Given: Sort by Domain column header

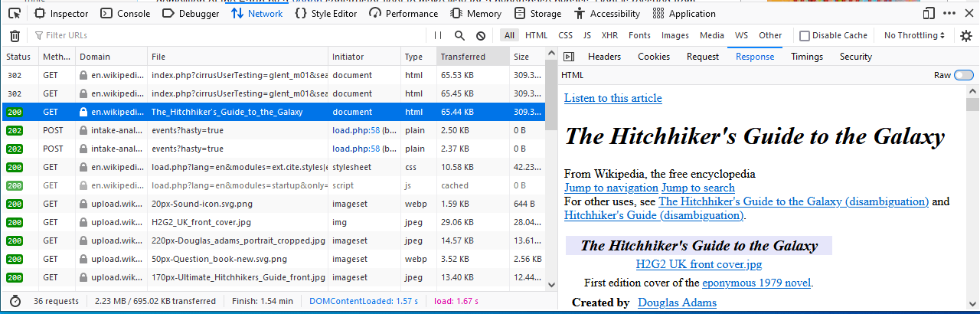Looking at the screenshot, I should 112,57.
